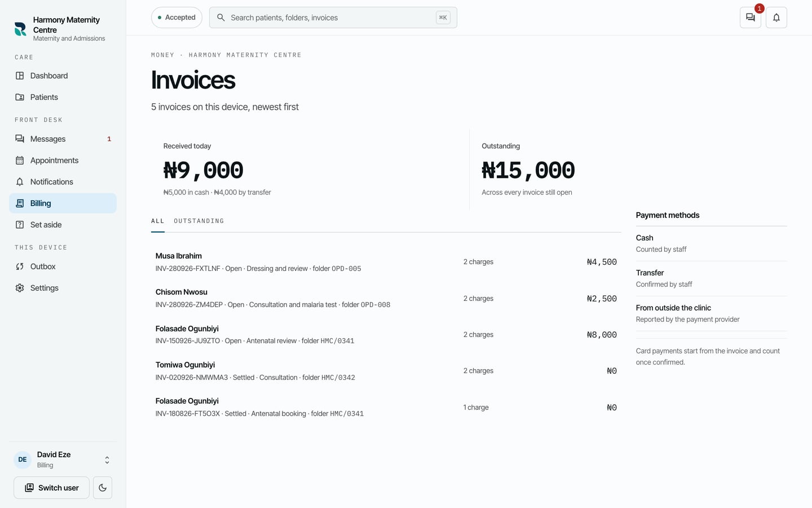Click the search magnifier icon
Viewport: 812px width, 508px height.
(x=221, y=17)
